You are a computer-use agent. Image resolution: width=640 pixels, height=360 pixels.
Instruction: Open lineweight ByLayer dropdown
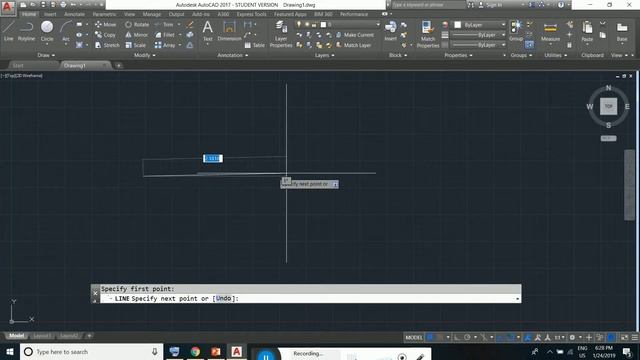[x=480, y=35]
